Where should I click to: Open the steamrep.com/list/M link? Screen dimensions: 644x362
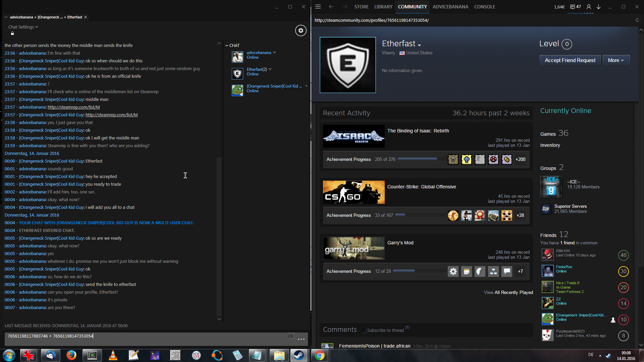coord(73,107)
